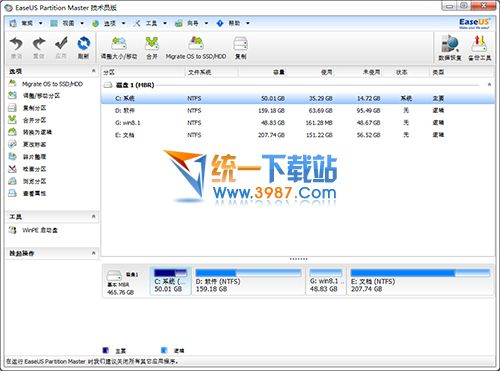Select the D: 软件 (NTFS) disk map block
Screen dimensions: 500x371
pyautogui.click(x=249, y=281)
